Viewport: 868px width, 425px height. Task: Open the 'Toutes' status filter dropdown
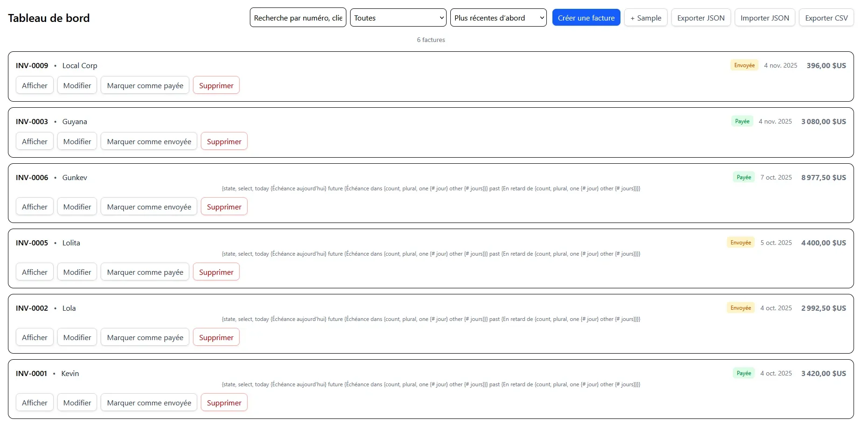click(x=398, y=18)
